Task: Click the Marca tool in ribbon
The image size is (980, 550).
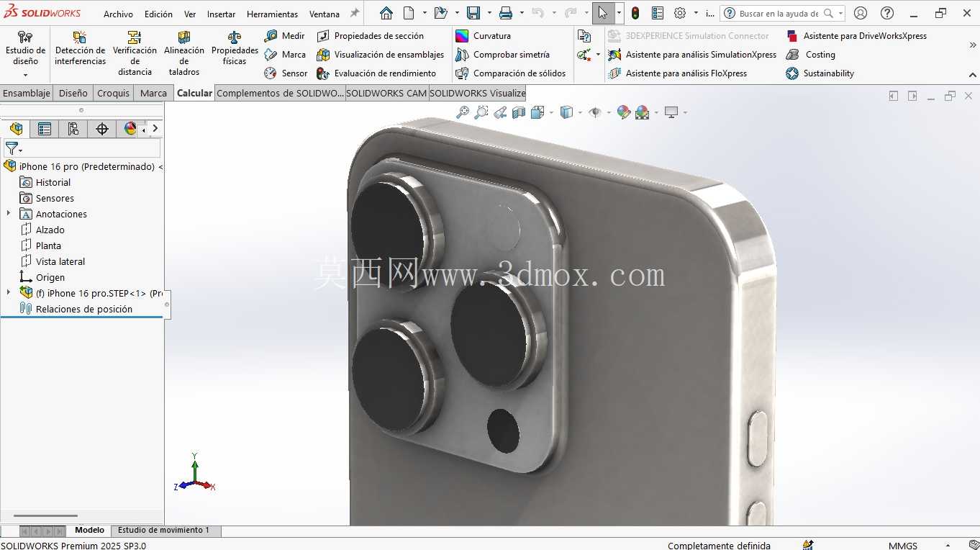Action: pyautogui.click(x=285, y=55)
